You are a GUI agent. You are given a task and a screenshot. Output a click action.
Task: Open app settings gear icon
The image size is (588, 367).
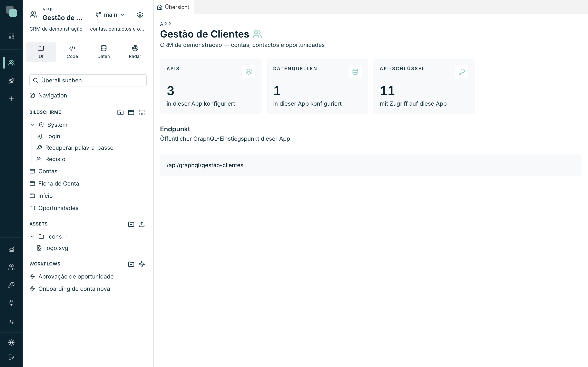pyautogui.click(x=140, y=15)
